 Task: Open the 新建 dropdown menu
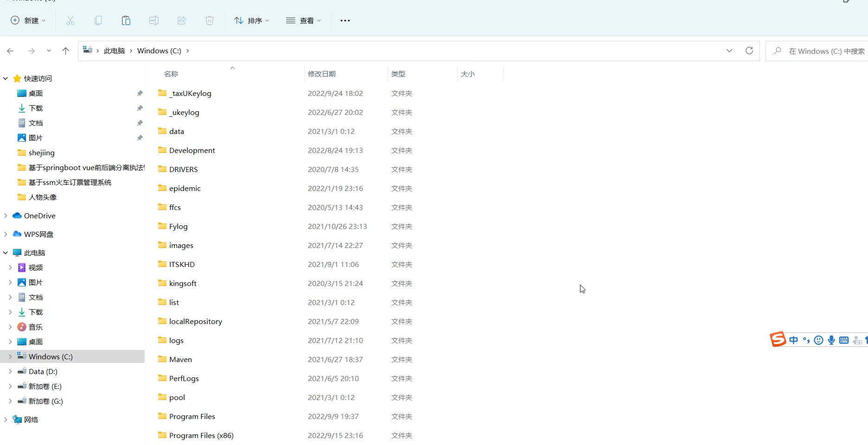(x=28, y=20)
